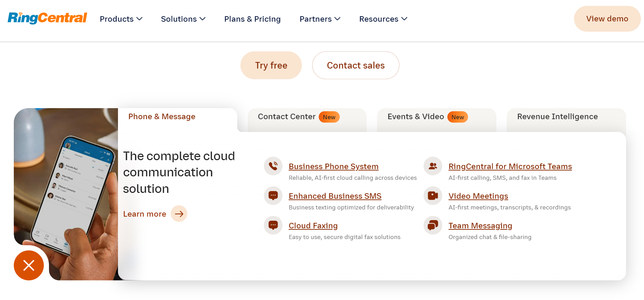644x300 pixels.
Task: Click the Microsoft Teams people icon
Action: (433, 166)
